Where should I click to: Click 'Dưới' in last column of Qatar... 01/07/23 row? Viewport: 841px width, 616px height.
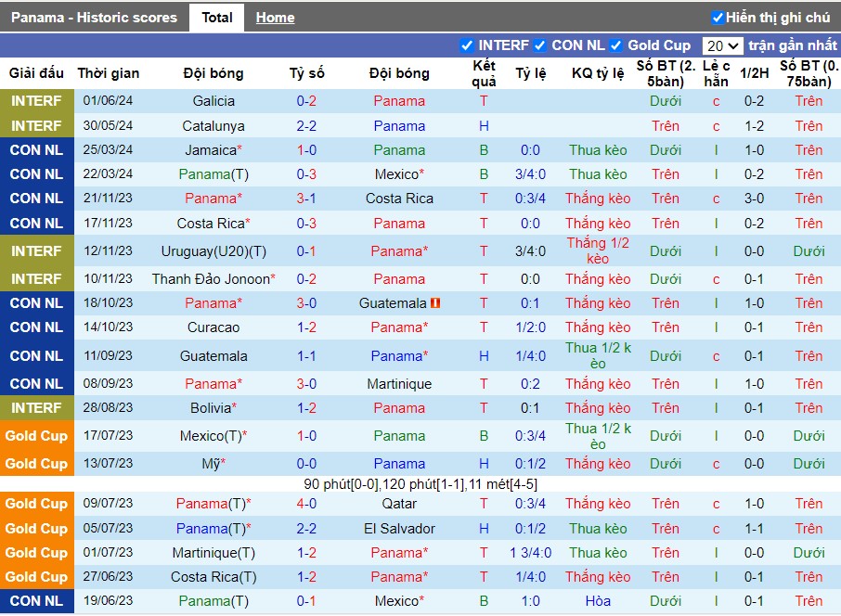pyautogui.click(x=809, y=553)
